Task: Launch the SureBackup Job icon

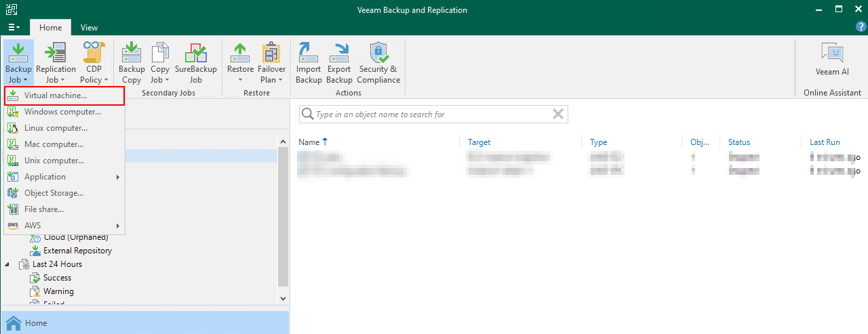Action: click(195, 54)
